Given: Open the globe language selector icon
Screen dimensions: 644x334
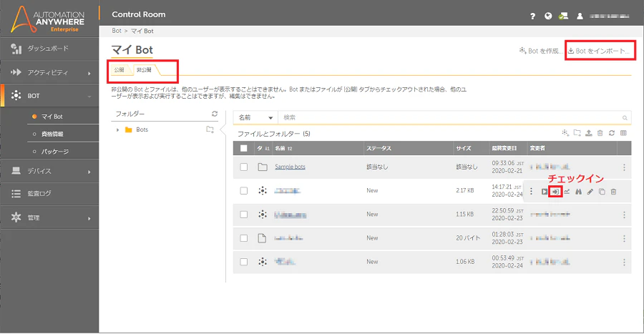Looking at the screenshot, I should tap(548, 16).
